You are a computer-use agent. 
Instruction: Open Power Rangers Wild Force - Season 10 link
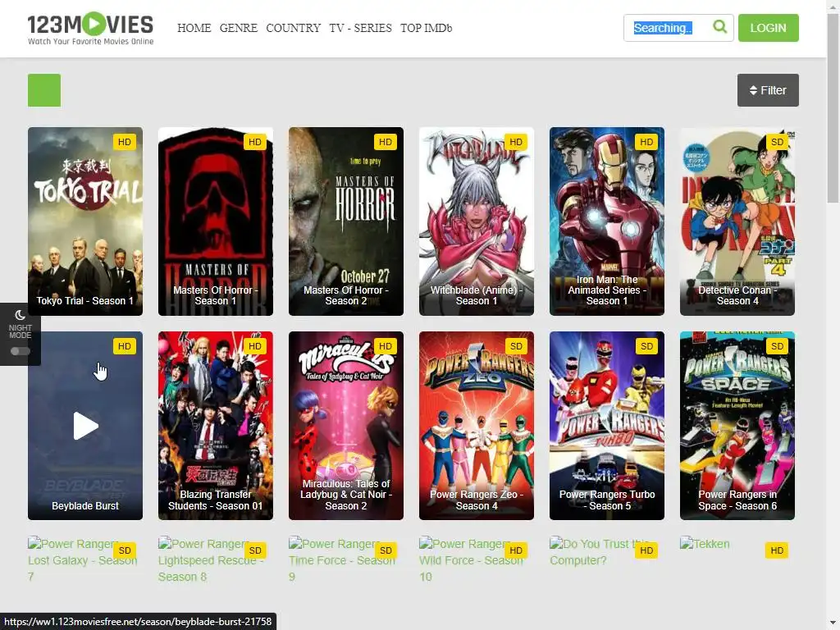(471, 559)
